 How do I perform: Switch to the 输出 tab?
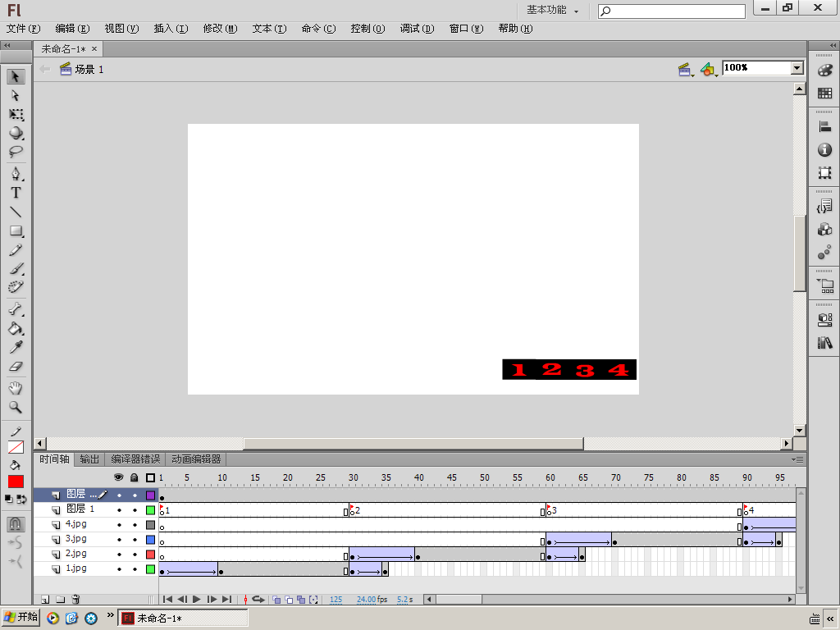click(x=89, y=459)
